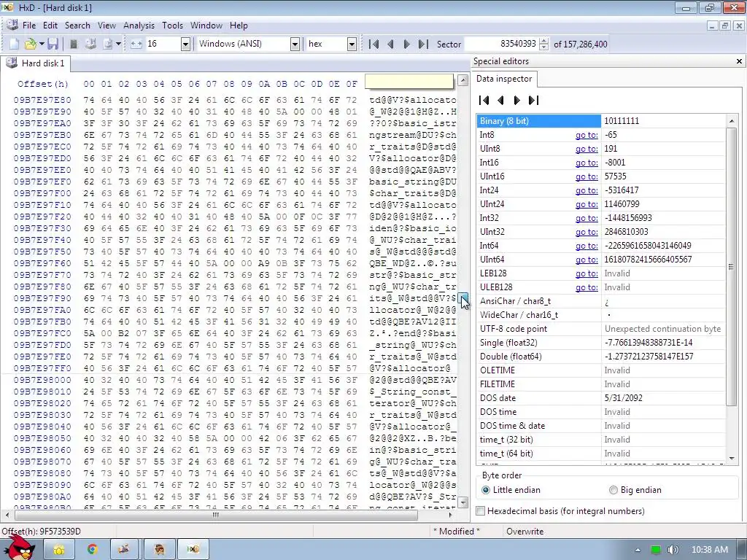
Task: Click 'go to:' link for Int8
Action: point(587,135)
